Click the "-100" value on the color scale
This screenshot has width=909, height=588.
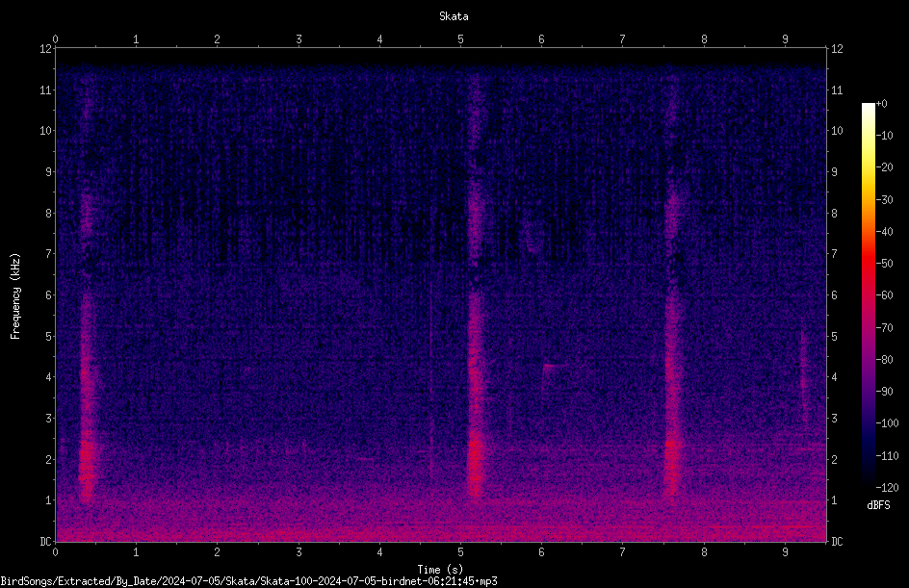coord(887,423)
